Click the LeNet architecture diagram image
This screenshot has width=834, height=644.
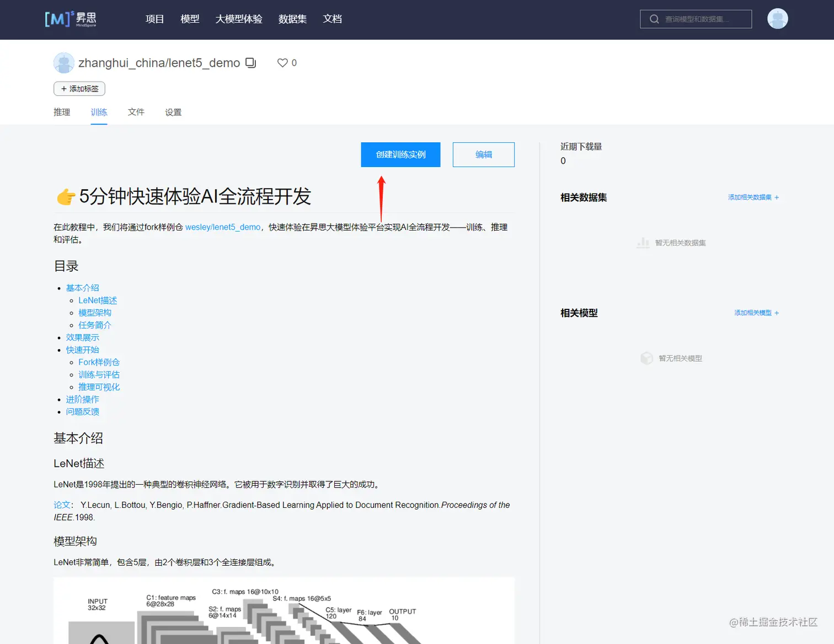click(284, 610)
